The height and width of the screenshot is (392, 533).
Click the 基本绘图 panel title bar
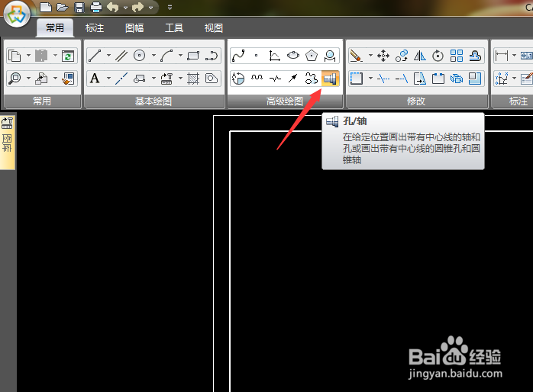pyautogui.click(x=154, y=101)
